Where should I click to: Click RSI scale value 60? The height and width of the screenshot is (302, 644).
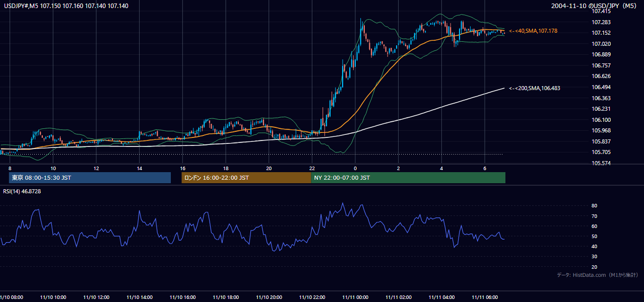pyautogui.click(x=595, y=226)
